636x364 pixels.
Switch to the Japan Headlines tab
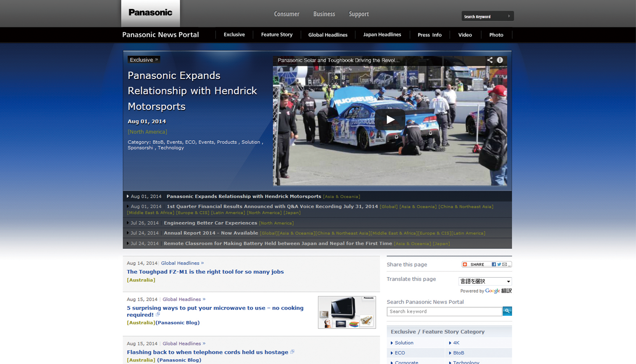[382, 35]
